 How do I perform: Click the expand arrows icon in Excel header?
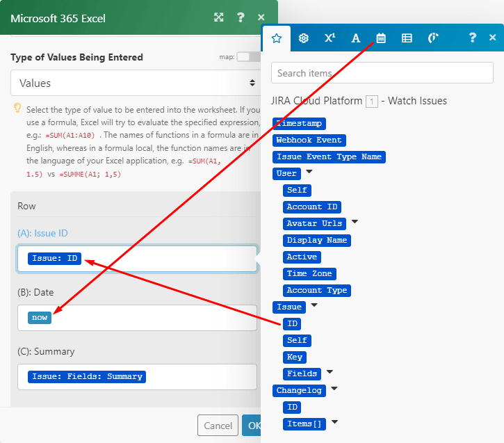pyautogui.click(x=219, y=17)
